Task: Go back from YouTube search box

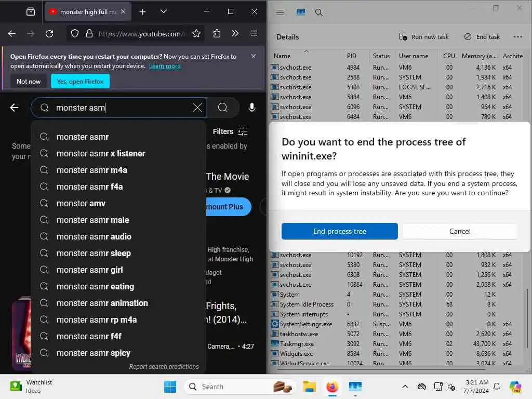Action: point(14,108)
